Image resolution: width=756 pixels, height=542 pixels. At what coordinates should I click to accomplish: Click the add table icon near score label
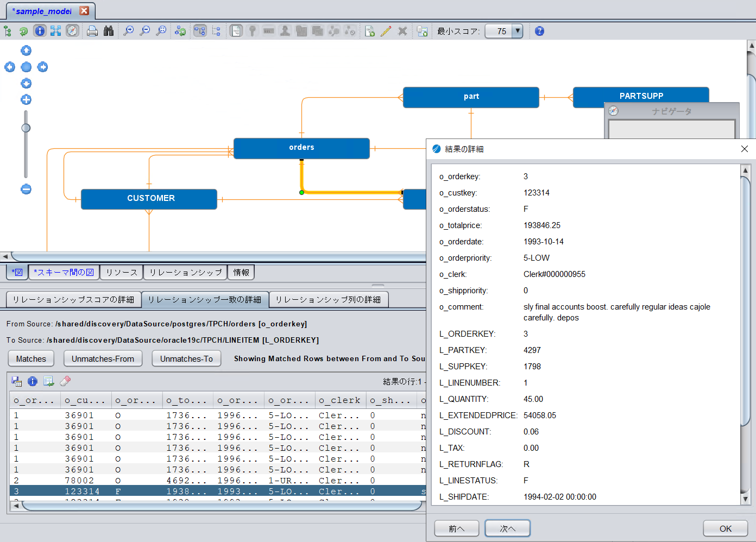[x=423, y=31]
